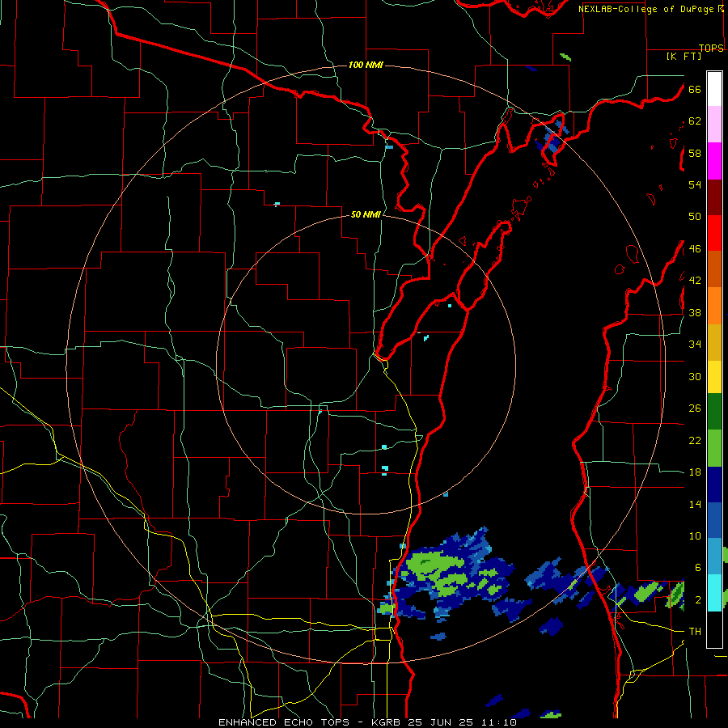Click the light pink legend swatch
This screenshot has height=728, width=728.
(x=714, y=125)
